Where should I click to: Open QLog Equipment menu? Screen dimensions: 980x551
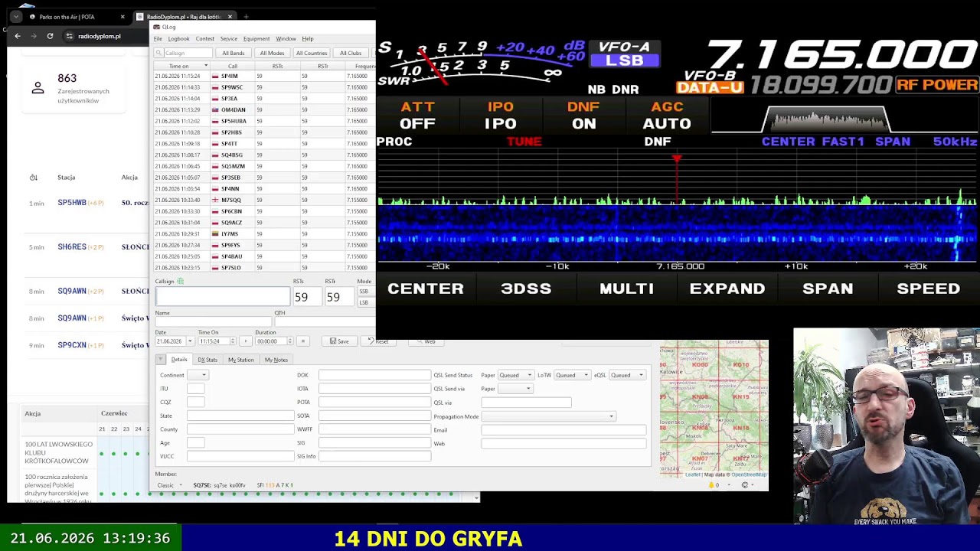[x=256, y=39]
